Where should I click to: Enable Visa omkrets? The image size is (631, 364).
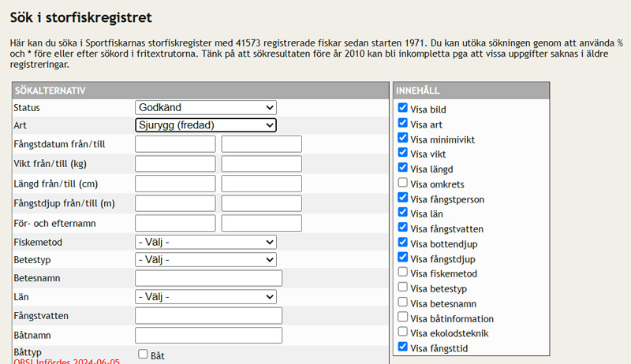coord(403,183)
